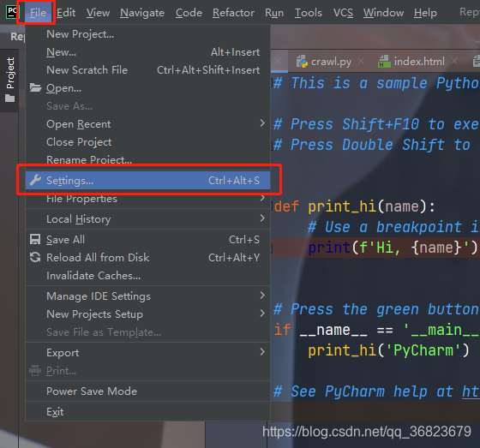Click the 'def print_hi(name):' code line
This screenshot has height=448, width=480.
tap(355, 206)
